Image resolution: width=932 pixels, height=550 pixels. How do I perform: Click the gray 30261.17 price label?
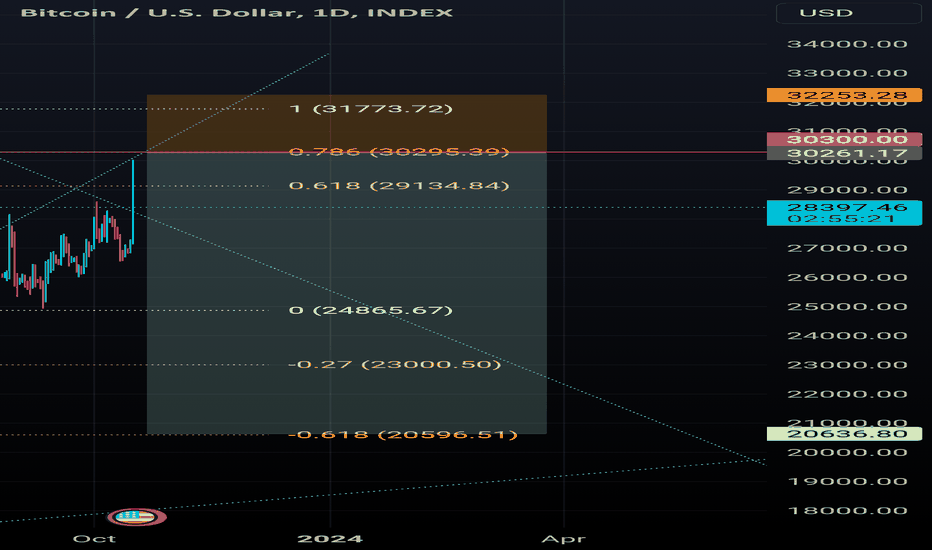click(845, 153)
